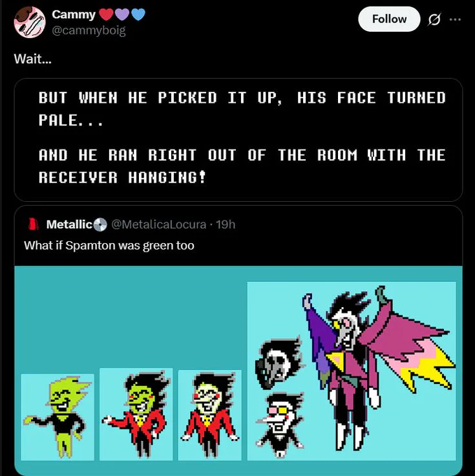Click the Grok slashed-circle icon
This screenshot has width=475, height=476.
pos(434,20)
